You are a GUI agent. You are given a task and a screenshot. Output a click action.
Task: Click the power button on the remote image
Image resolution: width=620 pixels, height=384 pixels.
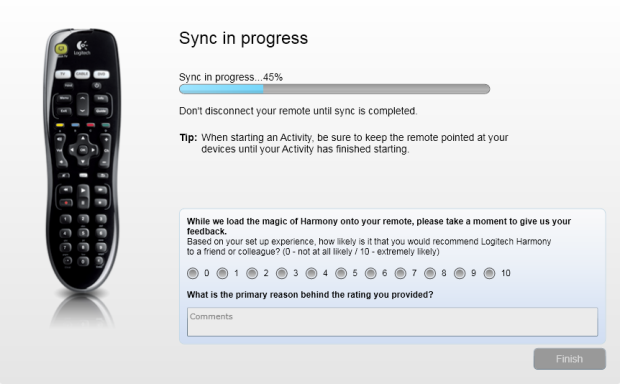(97, 85)
